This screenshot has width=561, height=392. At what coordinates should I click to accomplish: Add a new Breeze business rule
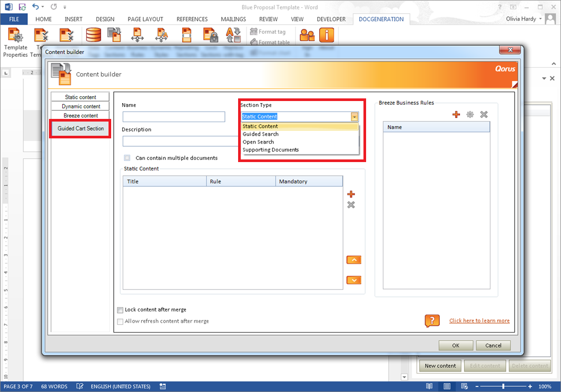pyautogui.click(x=456, y=114)
